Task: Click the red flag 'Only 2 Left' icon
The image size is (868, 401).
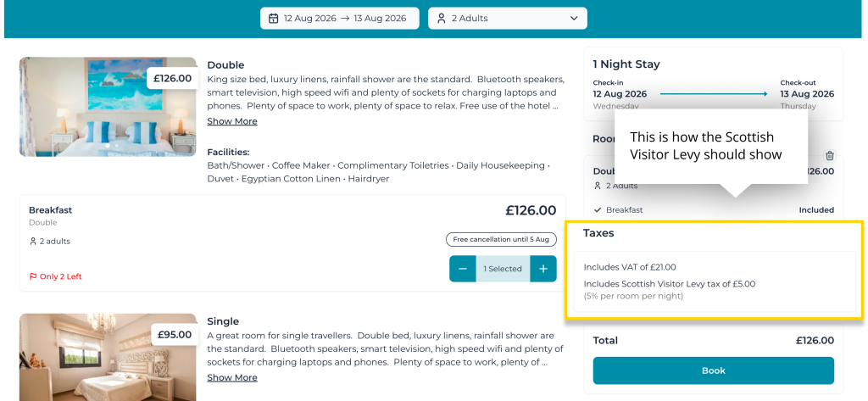Action: pyautogui.click(x=34, y=276)
